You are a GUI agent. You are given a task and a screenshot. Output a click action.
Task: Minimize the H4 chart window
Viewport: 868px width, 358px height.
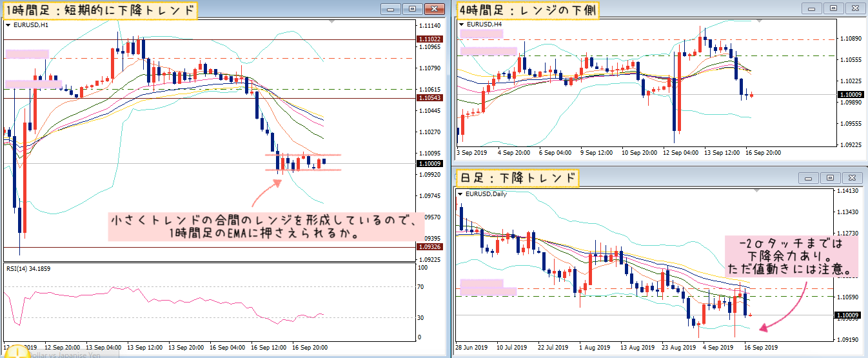pyautogui.click(x=813, y=8)
